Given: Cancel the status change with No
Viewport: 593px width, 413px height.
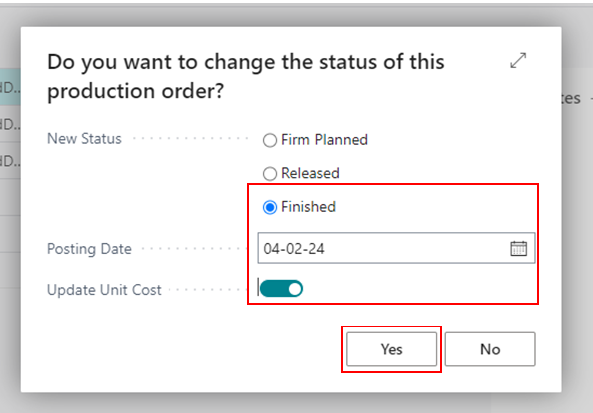Looking at the screenshot, I should coord(490,349).
